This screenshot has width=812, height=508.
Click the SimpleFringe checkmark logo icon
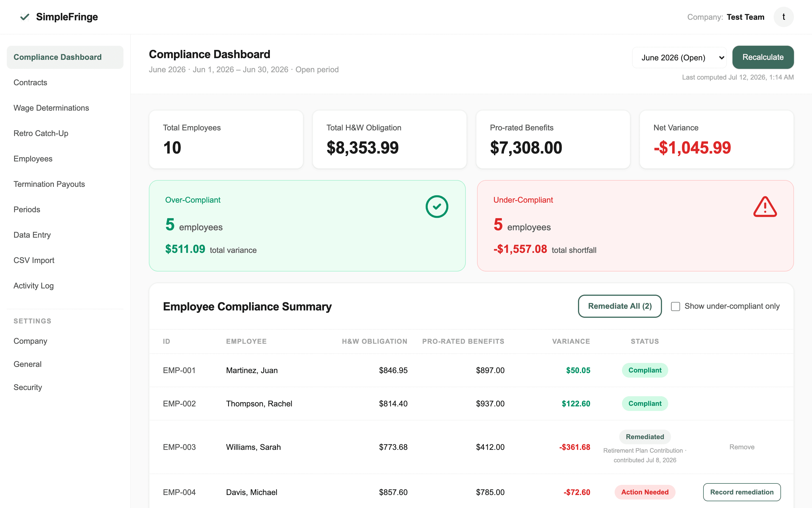(x=25, y=17)
